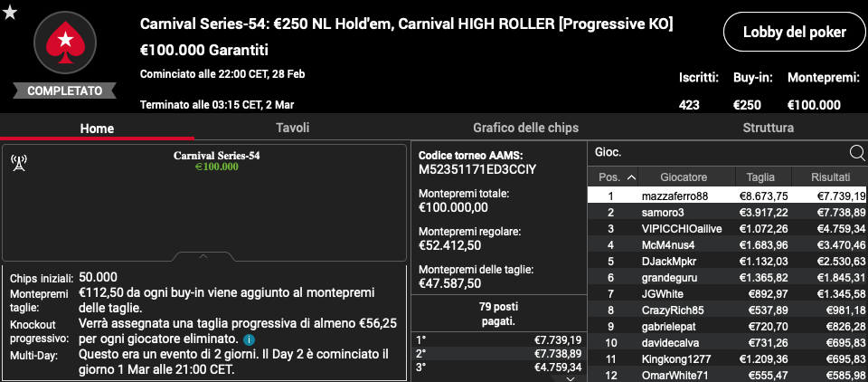Switch to the Struttura tab
868x382 pixels.
pos(768,128)
